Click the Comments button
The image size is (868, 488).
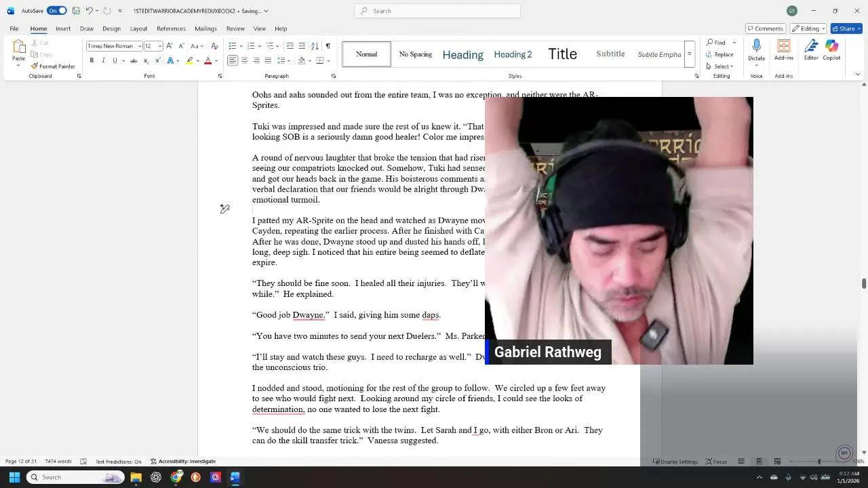click(765, 28)
